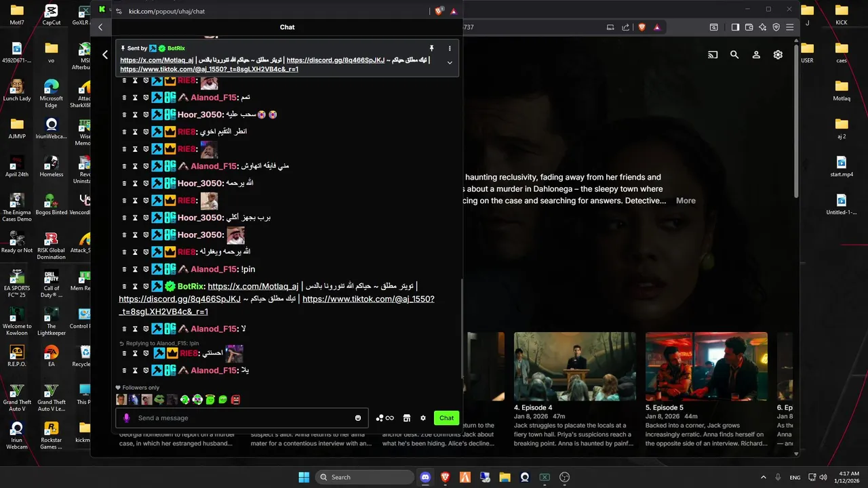Screen dimensions: 868x488
Task: Click the purple microphone icon in message box
Action: pos(126,418)
